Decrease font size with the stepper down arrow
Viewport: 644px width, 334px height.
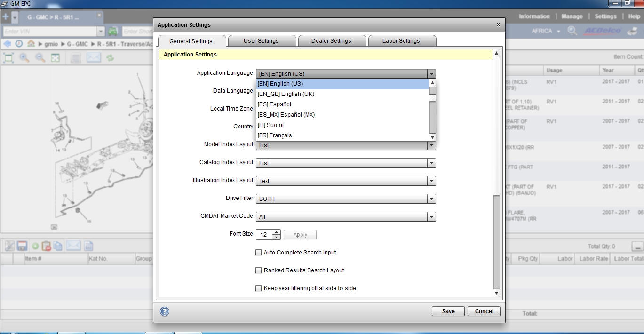pyautogui.click(x=276, y=237)
